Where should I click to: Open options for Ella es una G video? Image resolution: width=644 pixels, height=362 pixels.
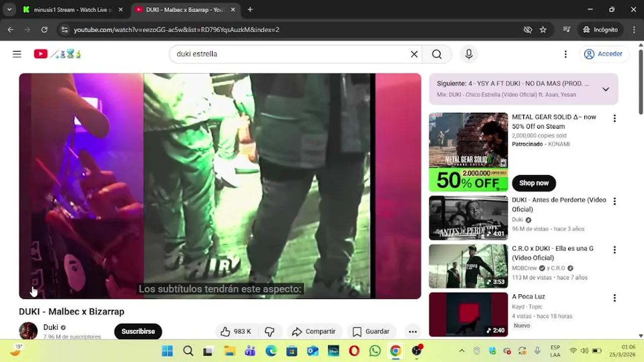(614, 250)
